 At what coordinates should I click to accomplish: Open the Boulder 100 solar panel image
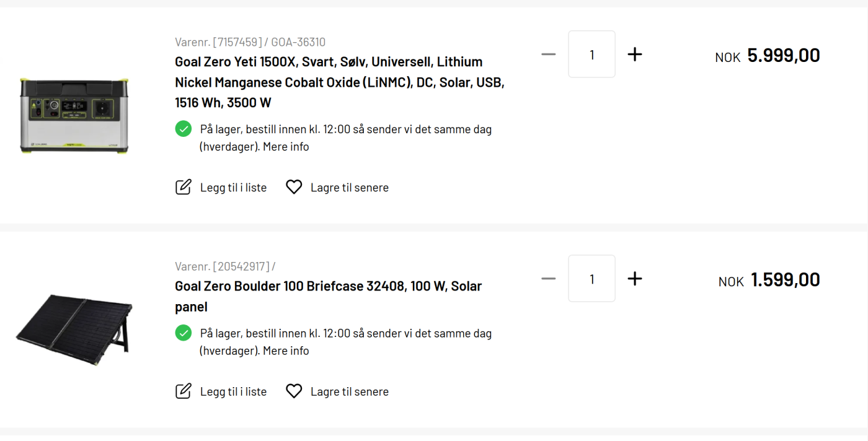coord(74,323)
